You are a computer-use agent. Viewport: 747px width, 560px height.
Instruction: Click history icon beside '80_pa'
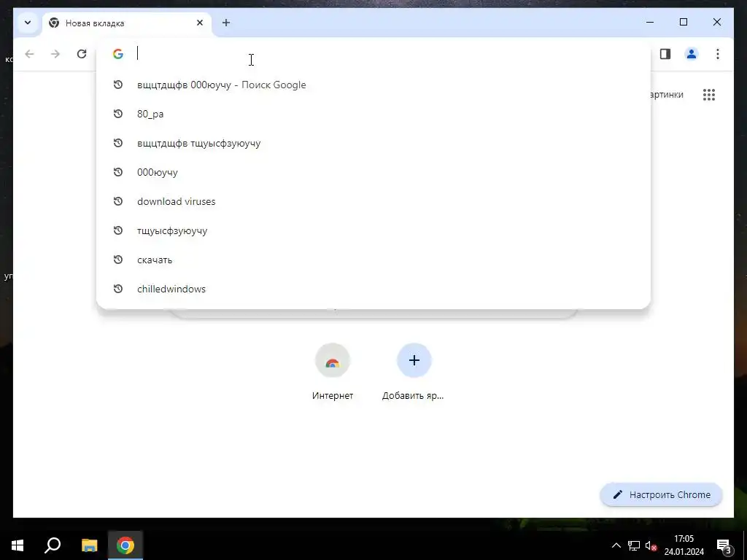tap(117, 114)
